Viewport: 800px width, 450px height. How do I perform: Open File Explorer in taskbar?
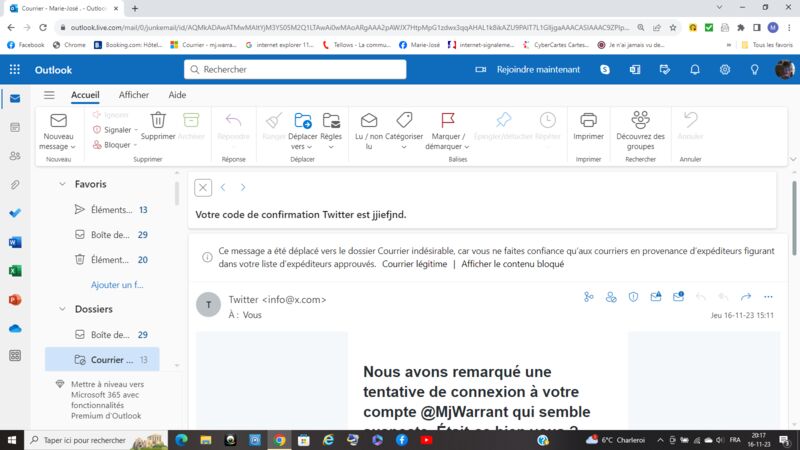(x=206, y=440)
